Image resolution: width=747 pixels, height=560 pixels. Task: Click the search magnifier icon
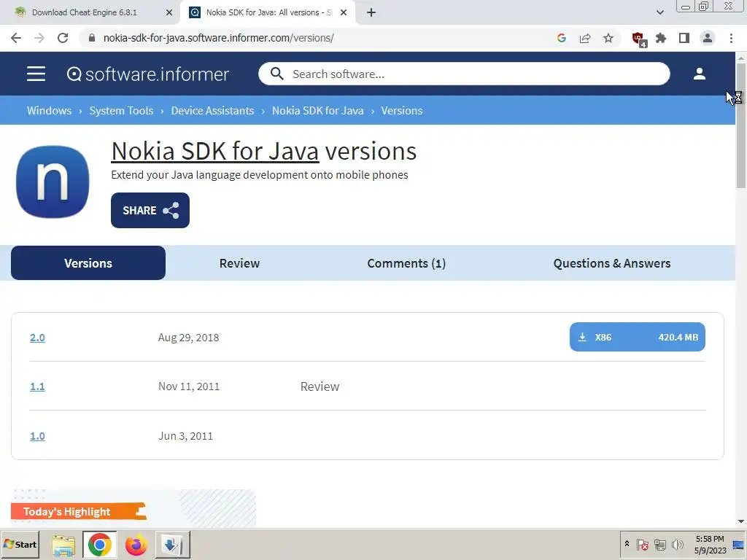tap(276, 74)
